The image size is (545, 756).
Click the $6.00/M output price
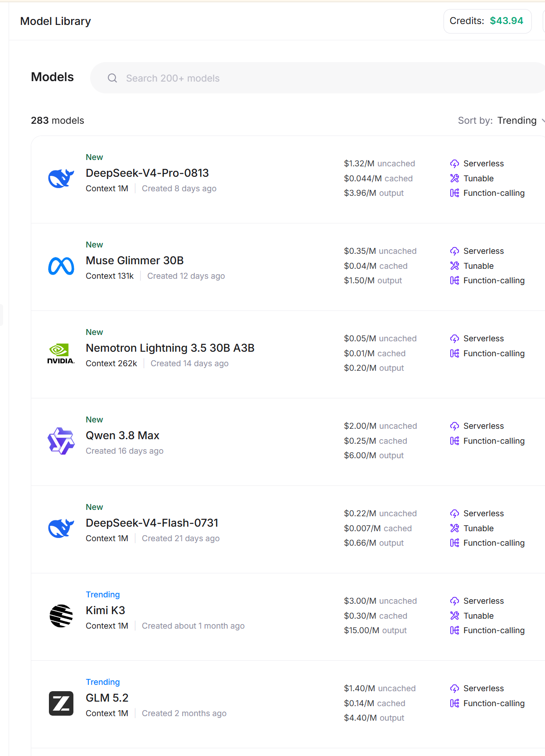click(374, 456)
